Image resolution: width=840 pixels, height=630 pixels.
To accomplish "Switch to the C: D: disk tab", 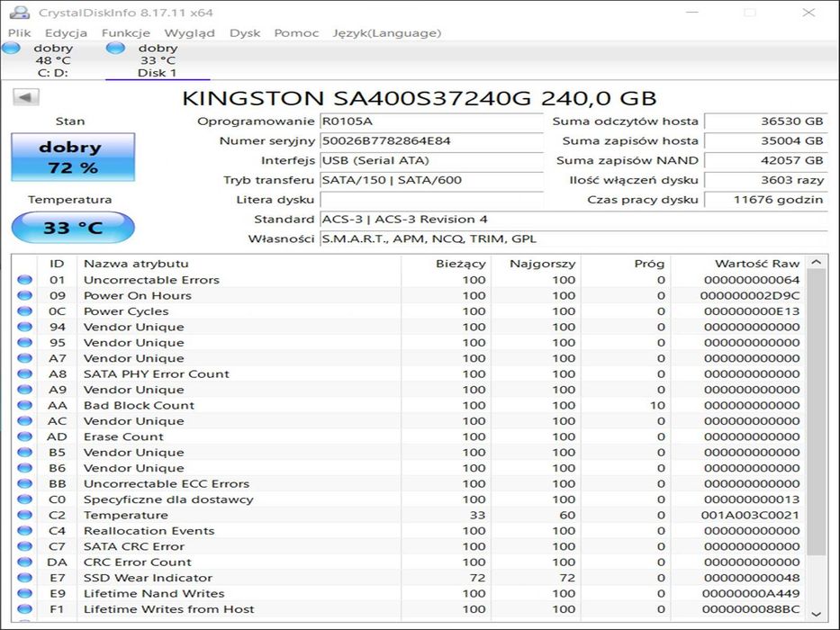I will 52,60.
